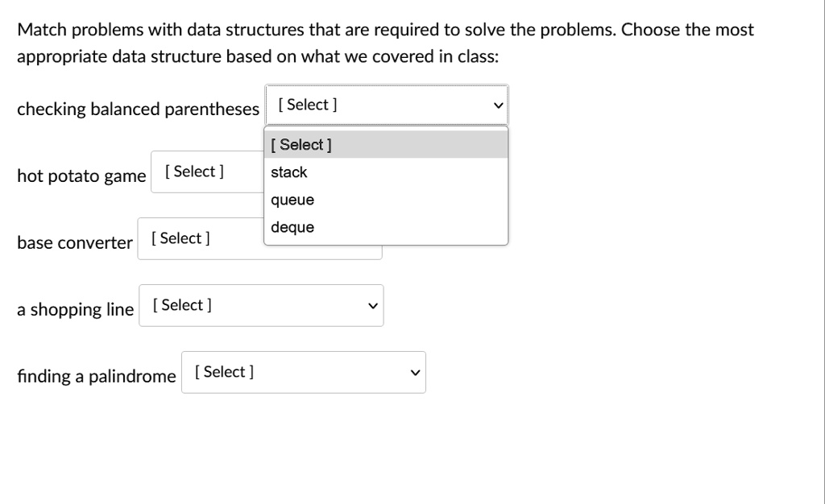The width and height of the screenshot is (825, 504).
Task: Click the [ Select ] text inside the hot potato box
Action: [x=194, y=171]
